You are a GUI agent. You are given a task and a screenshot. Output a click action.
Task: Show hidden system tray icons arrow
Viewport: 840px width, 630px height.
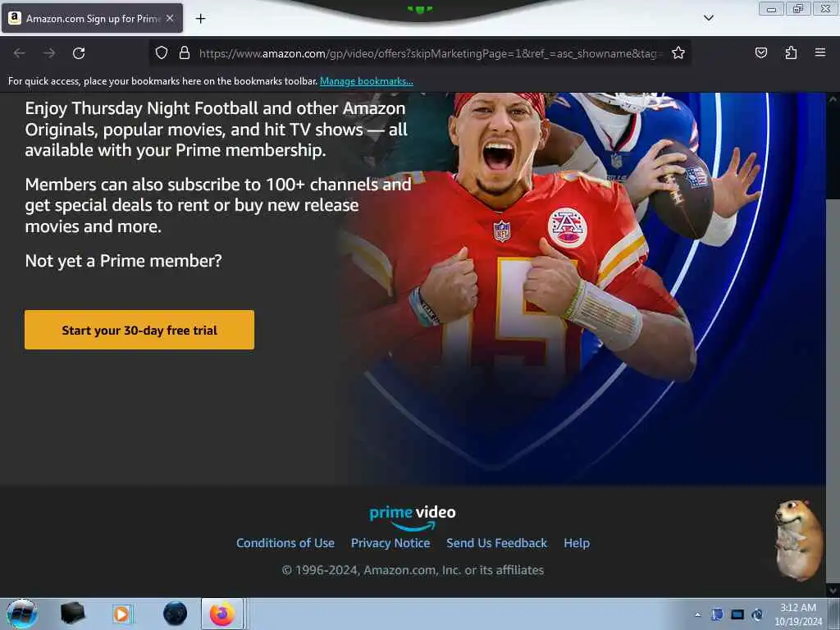(x=697, y=614)
